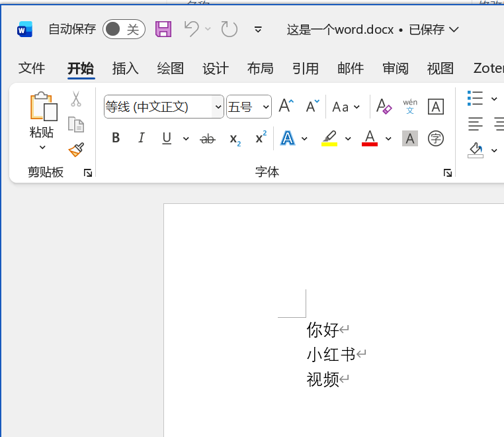Toggle the AutoSave switch
Screen dimensions: 504x437
tap(124, 29)
